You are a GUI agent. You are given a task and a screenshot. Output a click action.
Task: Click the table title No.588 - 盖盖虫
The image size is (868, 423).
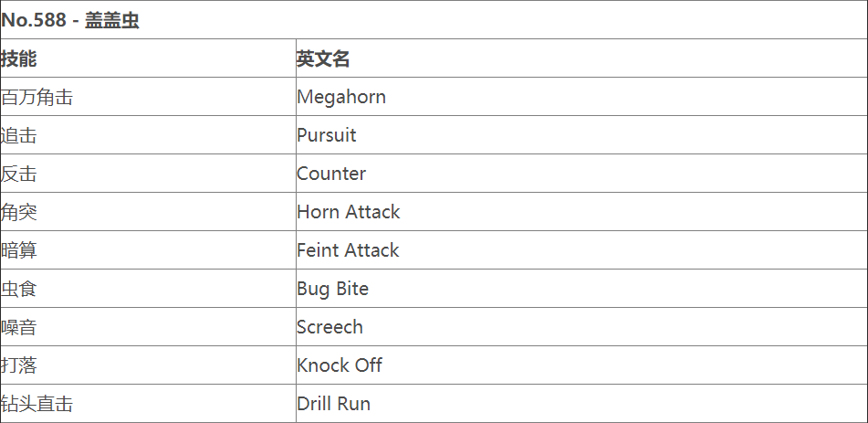[70, 20]
